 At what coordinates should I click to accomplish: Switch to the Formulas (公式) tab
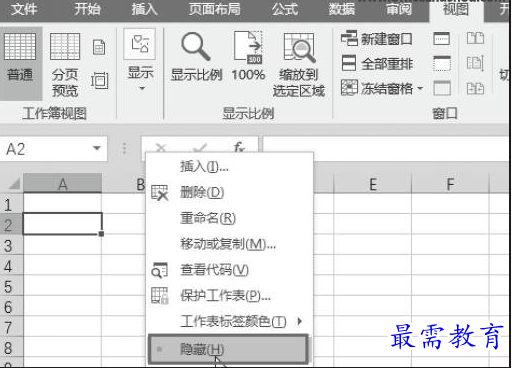(285, 9)
